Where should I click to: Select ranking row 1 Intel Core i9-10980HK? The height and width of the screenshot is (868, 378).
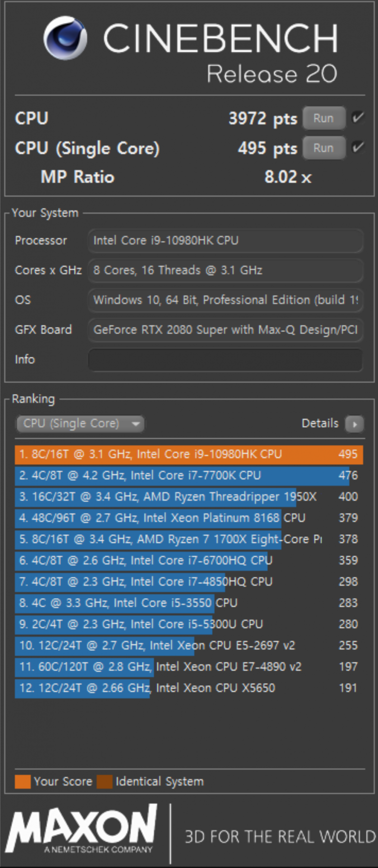[189, 455]
